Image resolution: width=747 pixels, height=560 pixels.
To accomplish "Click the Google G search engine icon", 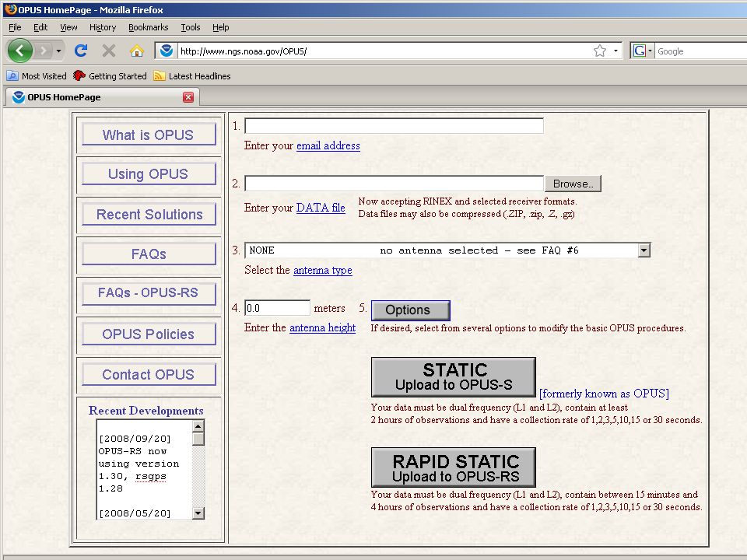I will click(640, 51).
